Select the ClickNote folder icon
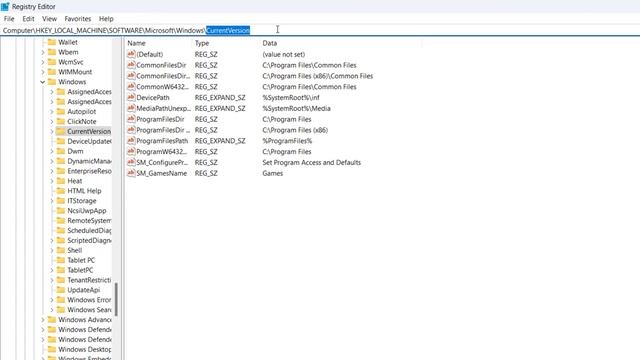This screenshot has height=360, width=640. 61,121
